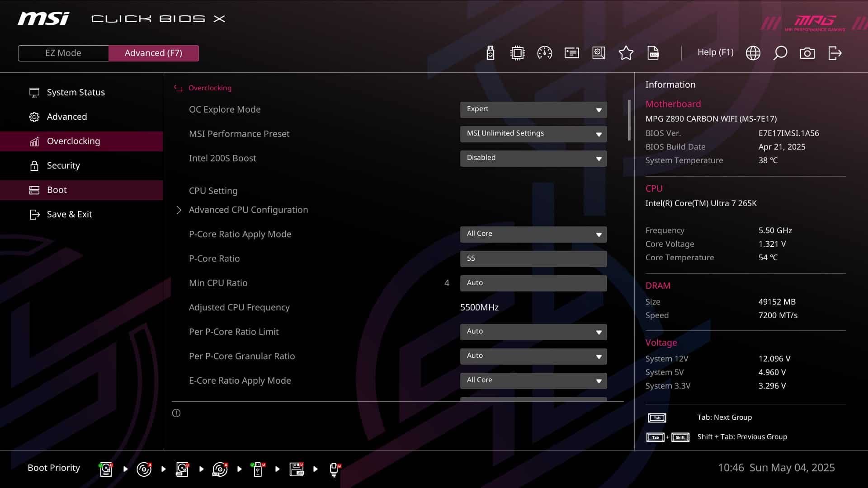868x488 pixels.
Task: Open the Save & Exit menu
Action: (81, 214)
